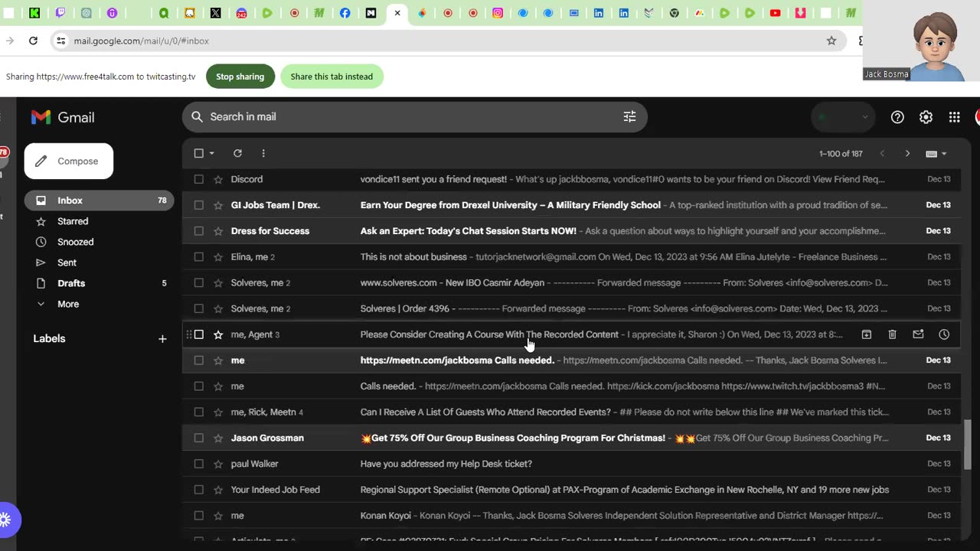Switch to the YouTube browser tab
The width and height of the screenshot is (980, 551).
click(775, 13)
